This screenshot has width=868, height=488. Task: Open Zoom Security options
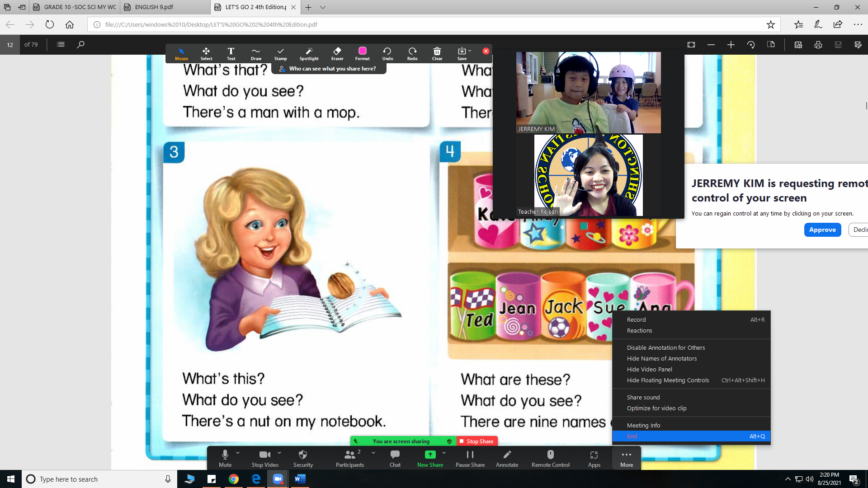point(303,458)
